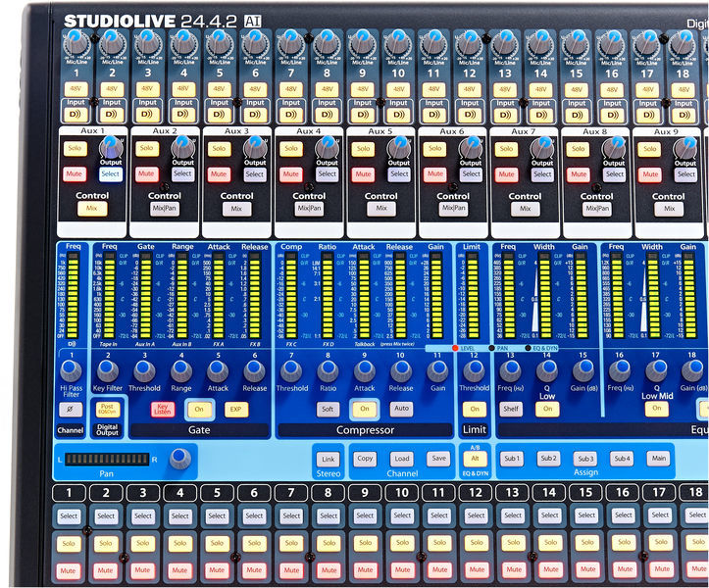Screen dimensions: 709x588
Task: Solo channel strip 4
Action: (x=180, y=543)
